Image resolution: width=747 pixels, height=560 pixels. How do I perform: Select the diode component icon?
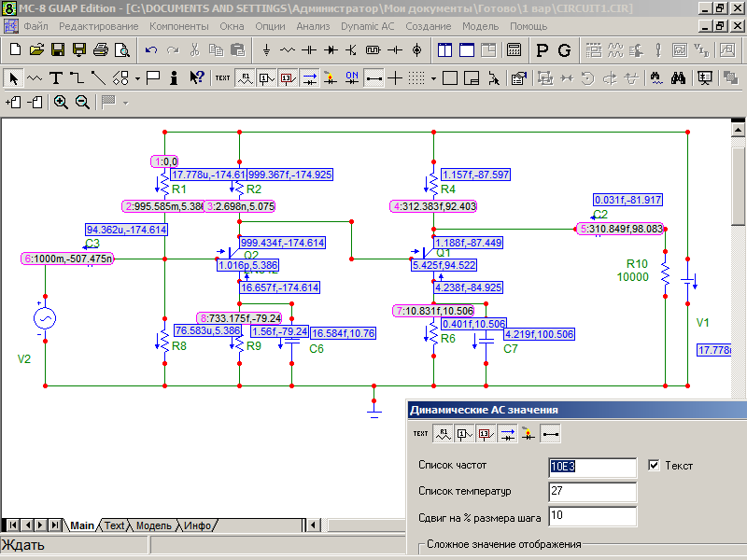coord(331,49)
